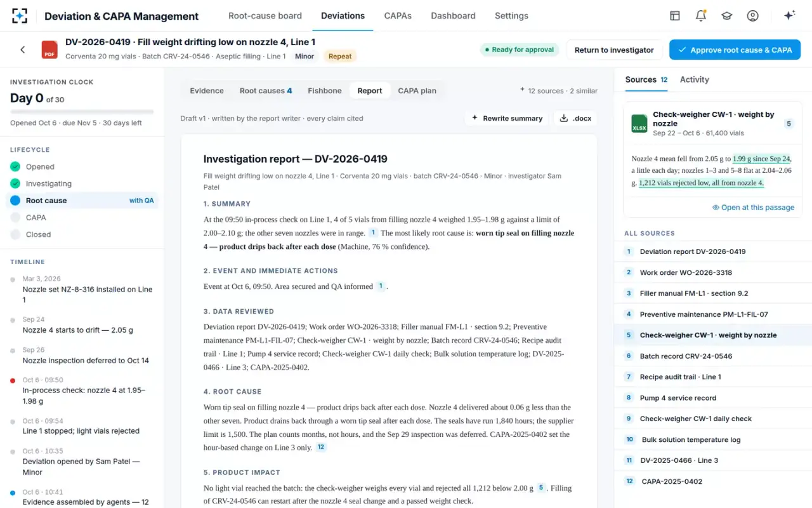
Task: Open the Root causes 4 sub-tab
Action: point(266,91)
